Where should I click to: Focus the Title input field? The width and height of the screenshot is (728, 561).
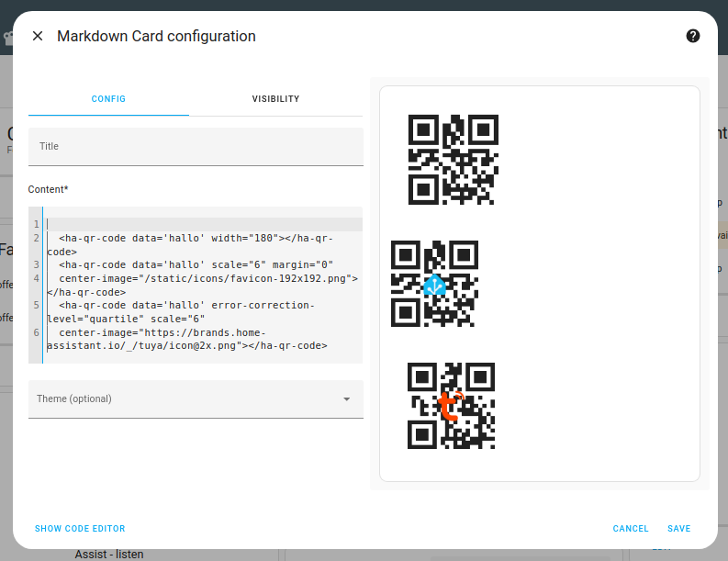[196, 147]
